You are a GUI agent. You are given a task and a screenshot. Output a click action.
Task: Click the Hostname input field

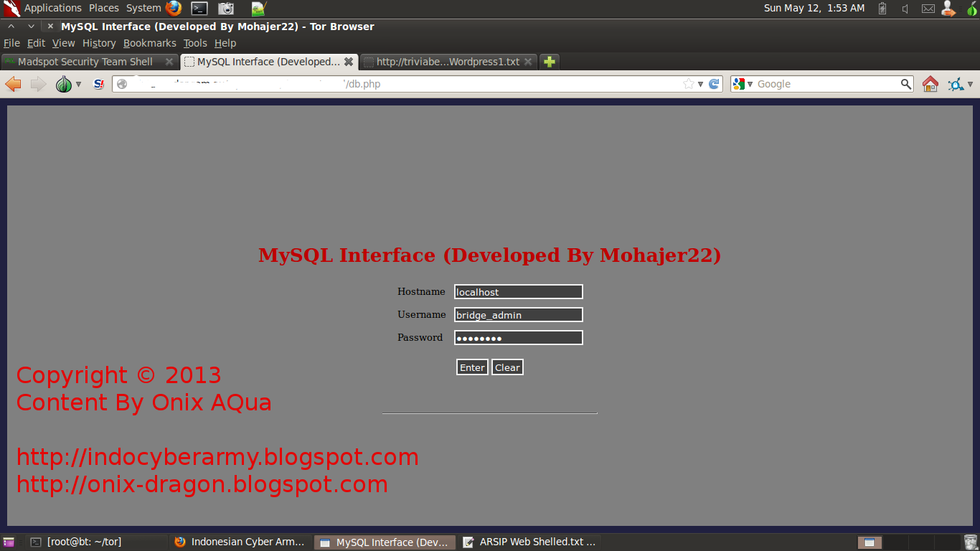[x=519, y=292]
